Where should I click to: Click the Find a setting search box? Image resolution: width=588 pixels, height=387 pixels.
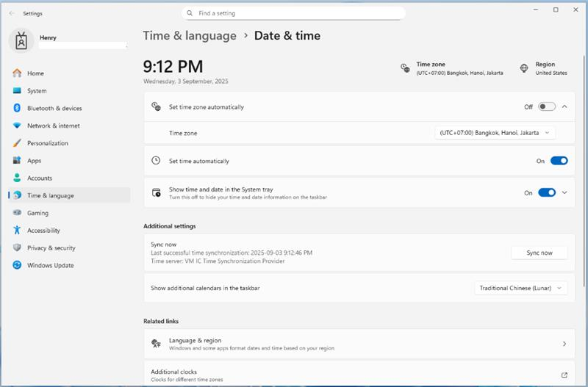point(293,13)
